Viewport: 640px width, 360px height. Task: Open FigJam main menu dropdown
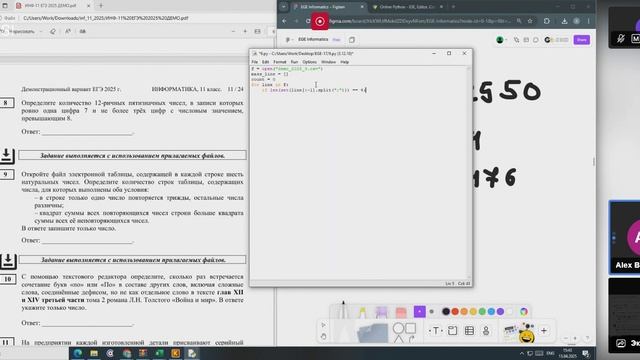[288, 40]
